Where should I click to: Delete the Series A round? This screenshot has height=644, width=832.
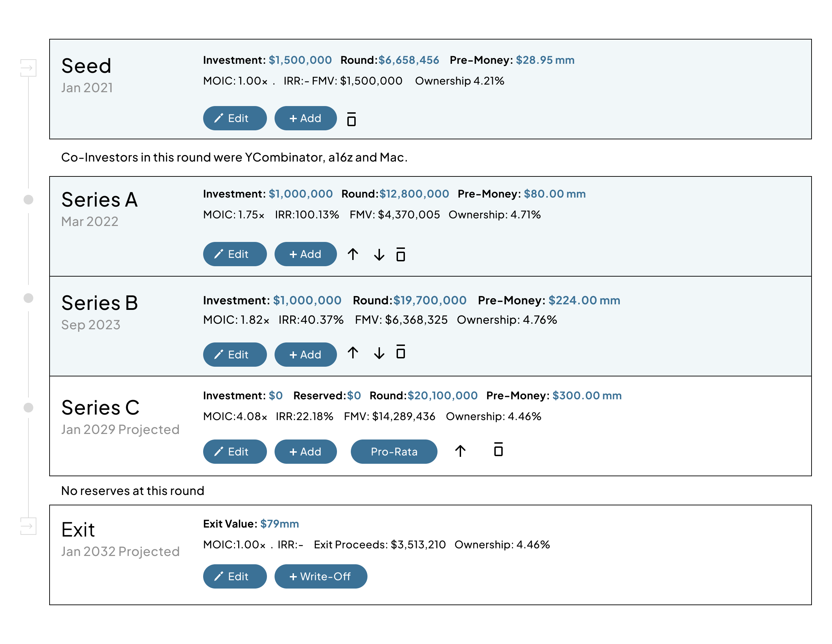pos(401,254)
